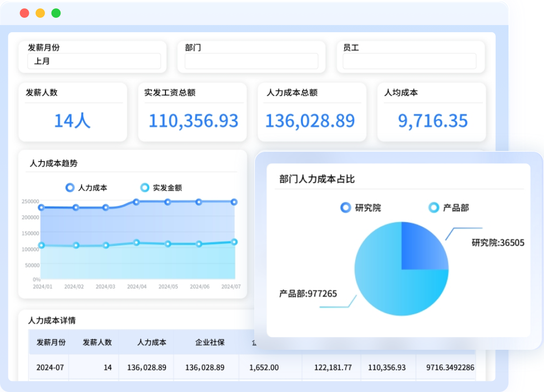
Task: Click the 2024/01 人力成本 data point
Action: [41, 208]
